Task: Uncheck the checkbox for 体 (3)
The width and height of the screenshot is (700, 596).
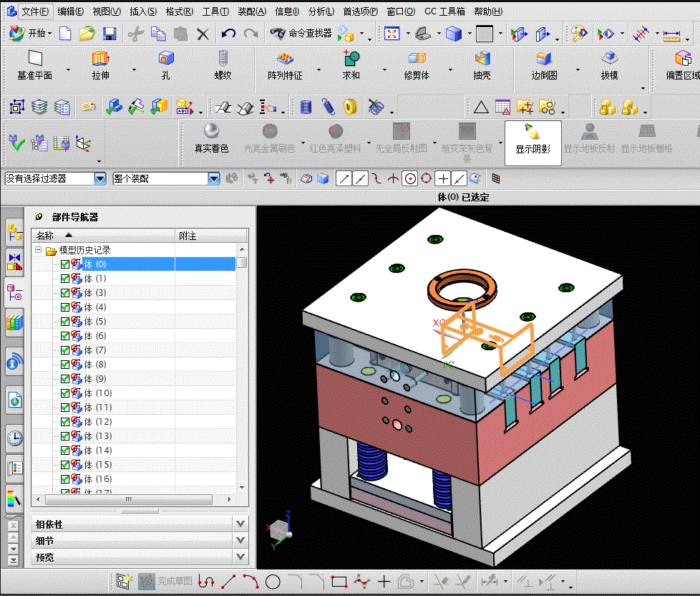Action: (x=65, y=293)
